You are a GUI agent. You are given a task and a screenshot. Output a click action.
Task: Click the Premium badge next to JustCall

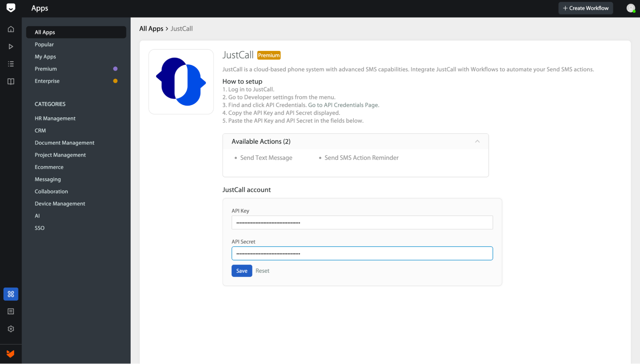click(x=269, y=55)
